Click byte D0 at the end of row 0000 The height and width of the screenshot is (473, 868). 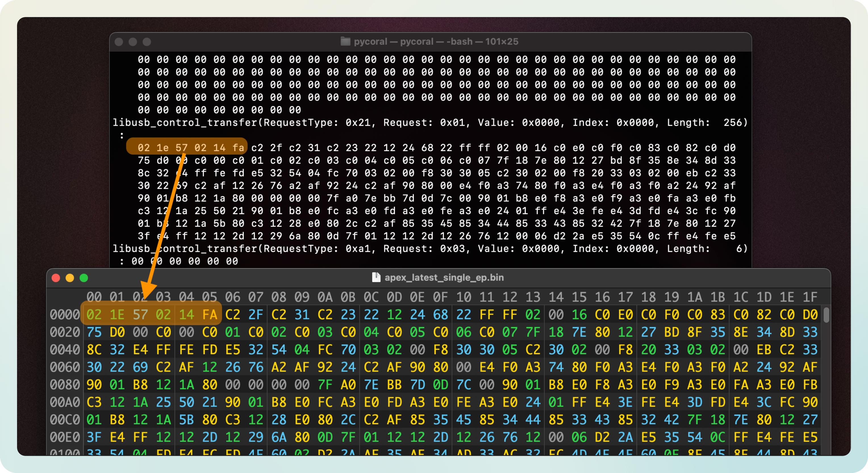[810, 314]
